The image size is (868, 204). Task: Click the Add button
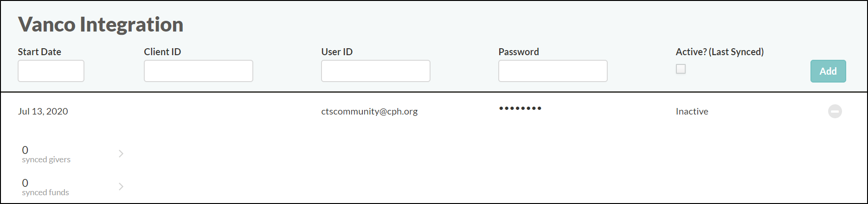coord(828,71)
